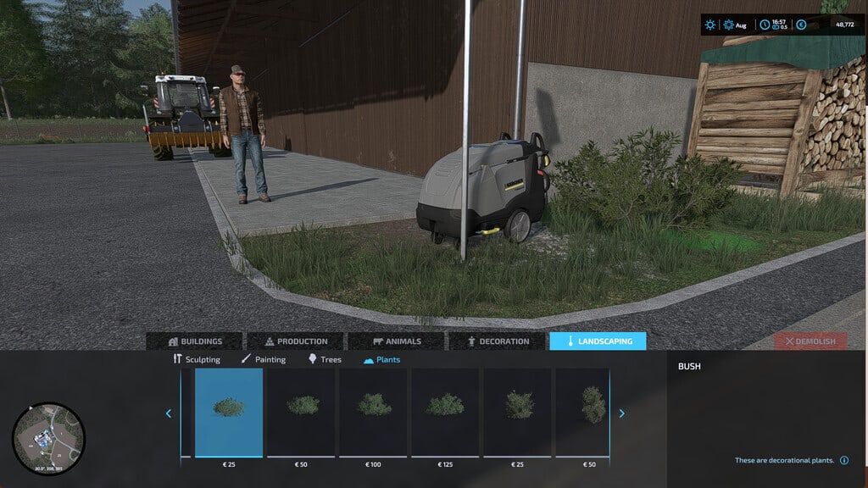Open the Trees subcategory
Screen dimensions: 868x488
coord(325,359)
